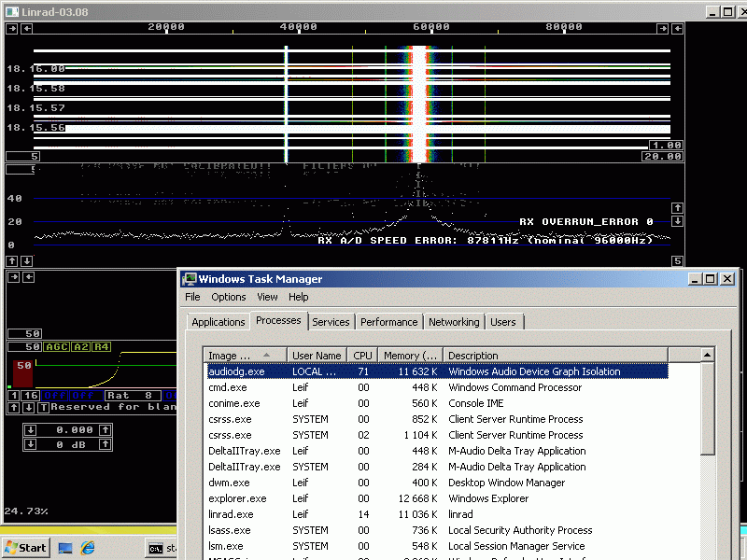Switch to the cmd console taskbar button
Viewport: 747px width, 560px height.
point(161,549)
